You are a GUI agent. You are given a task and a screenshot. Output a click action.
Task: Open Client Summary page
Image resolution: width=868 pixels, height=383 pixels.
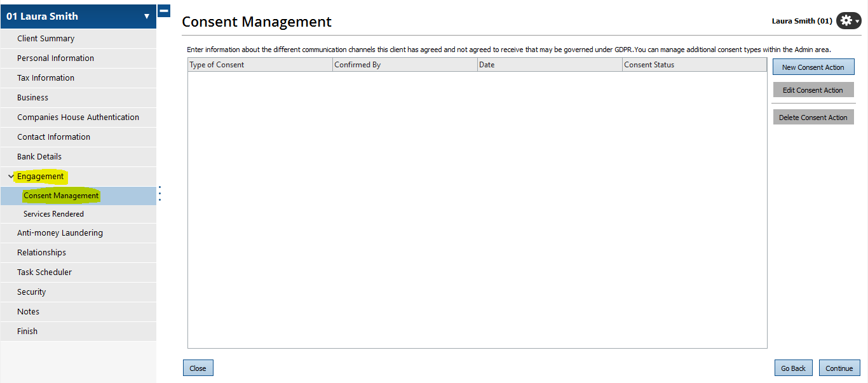coord(46,39)
